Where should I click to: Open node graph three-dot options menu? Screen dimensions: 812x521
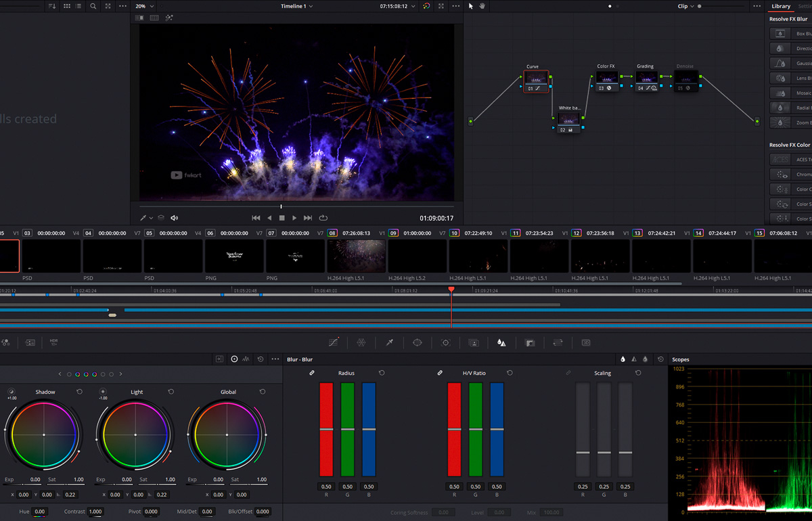pyautogui.click(x=757, y=6)
